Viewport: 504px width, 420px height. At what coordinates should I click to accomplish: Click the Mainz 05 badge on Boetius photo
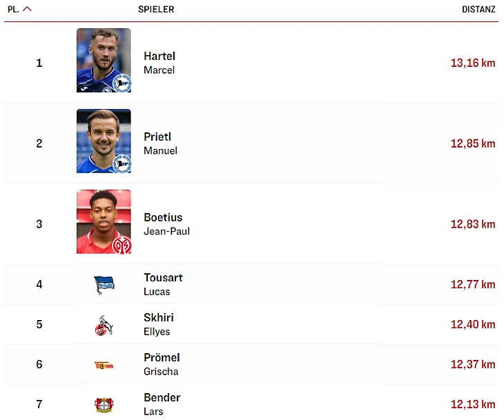pyautogui.click(x=122, y=246)
